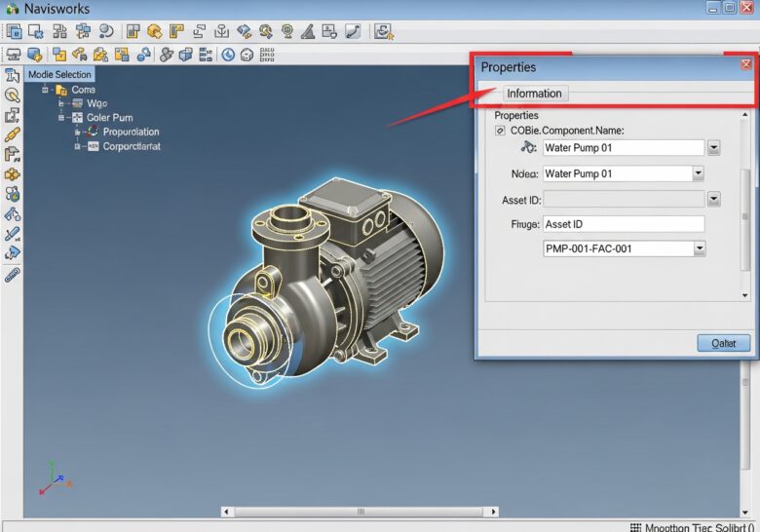
Task: Click the monitor with cursor pointer icon
Action: pyautogui.click(x=383, y=31)
